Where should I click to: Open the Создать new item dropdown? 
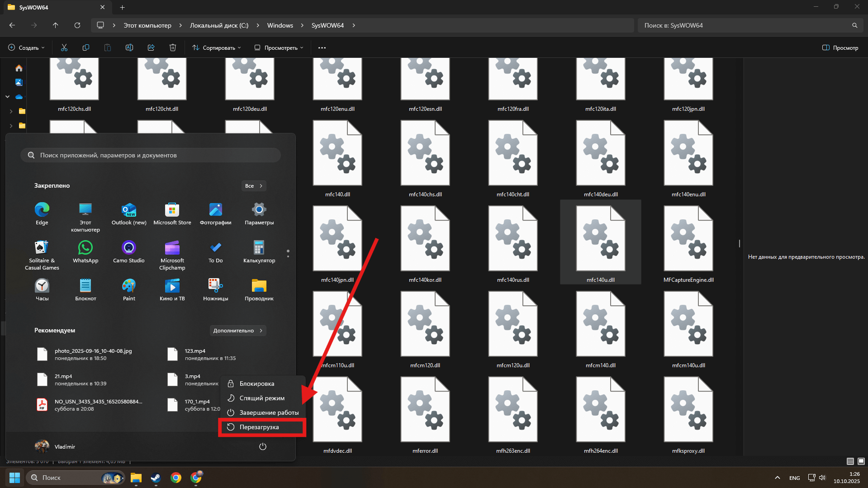pos(27,47)
